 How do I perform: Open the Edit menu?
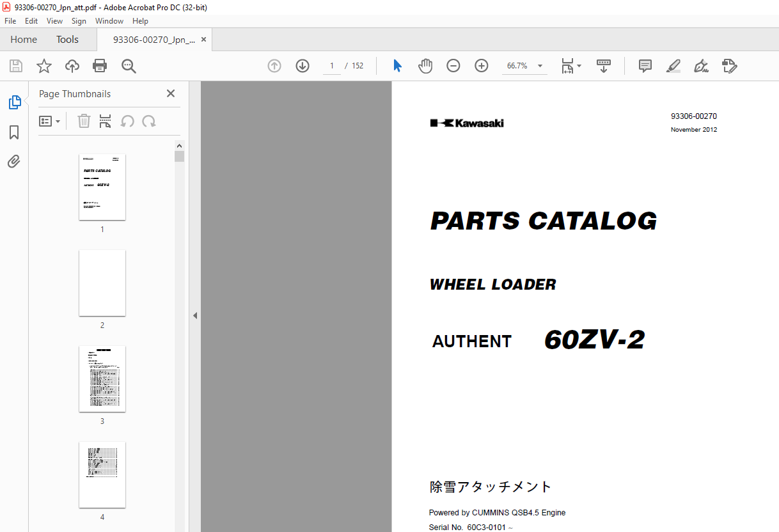(x=31, y=21)
